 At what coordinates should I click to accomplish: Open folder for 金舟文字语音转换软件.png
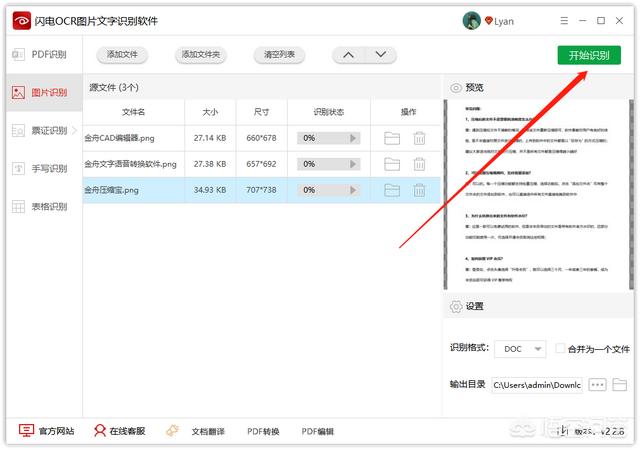coord(392,164)
